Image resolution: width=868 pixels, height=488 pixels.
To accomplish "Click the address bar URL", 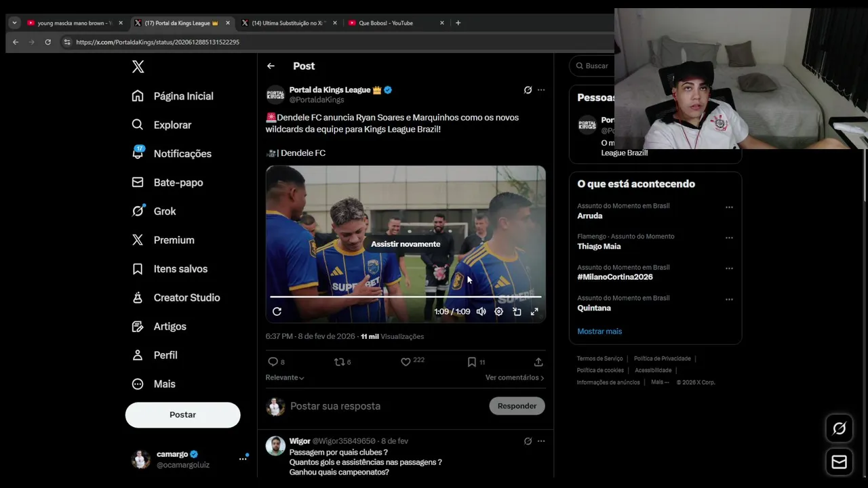I will [157, 42].
